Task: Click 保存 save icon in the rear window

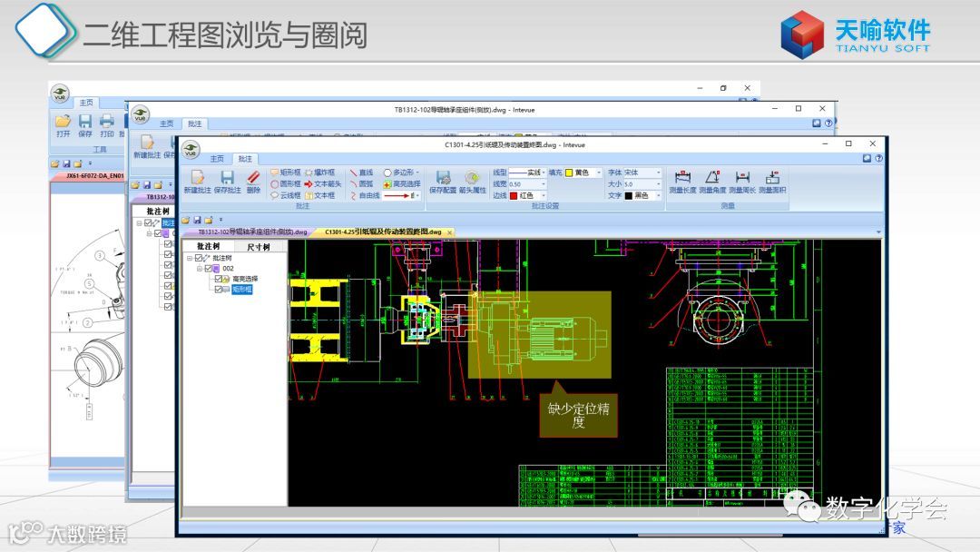Action: 85,125
